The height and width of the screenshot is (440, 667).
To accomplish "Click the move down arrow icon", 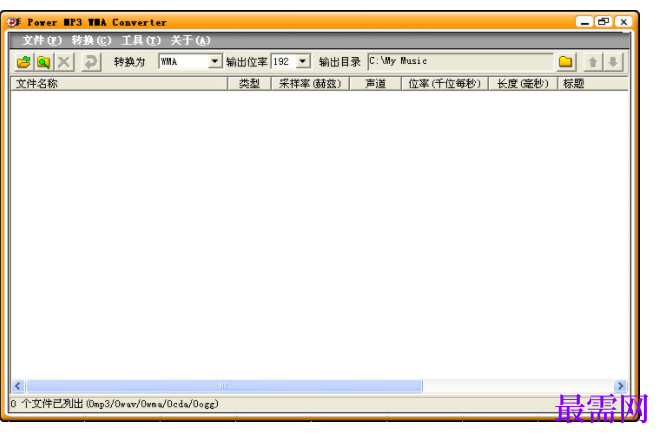I will (x=613, y=62).
